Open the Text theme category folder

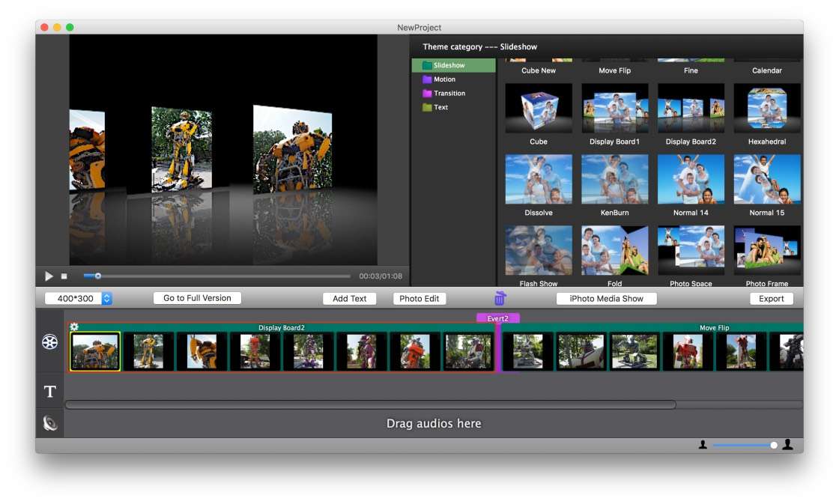pos(440,107)
